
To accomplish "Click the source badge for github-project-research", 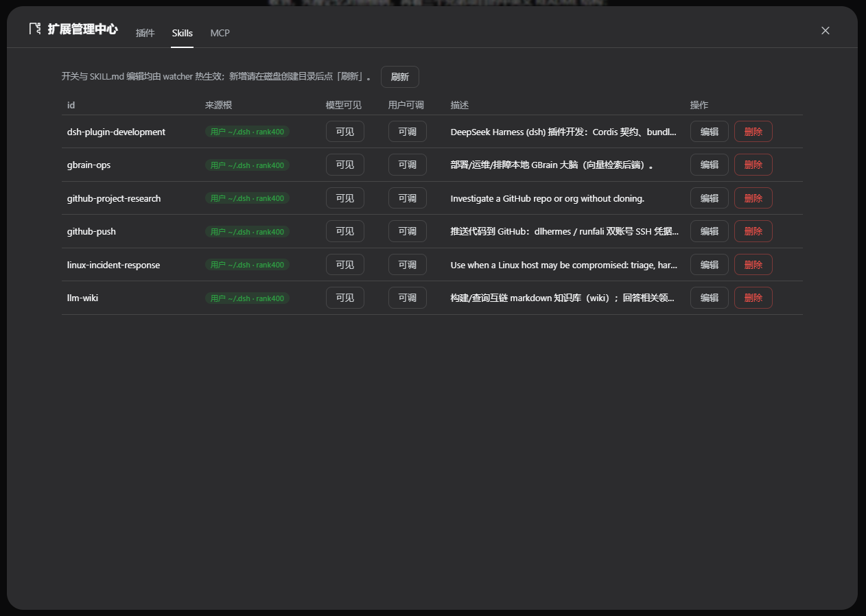I will point(247,198).
